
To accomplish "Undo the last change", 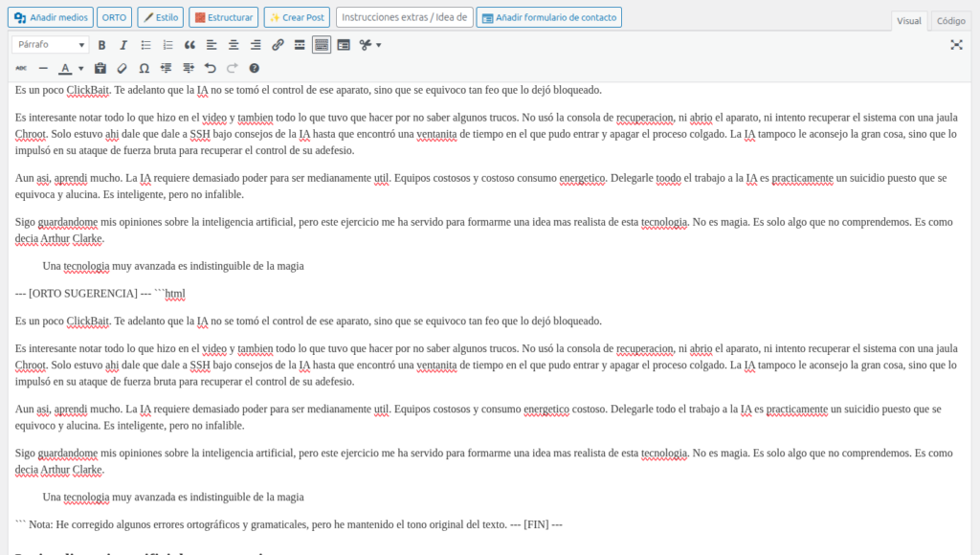I will [x=210, y=68].
